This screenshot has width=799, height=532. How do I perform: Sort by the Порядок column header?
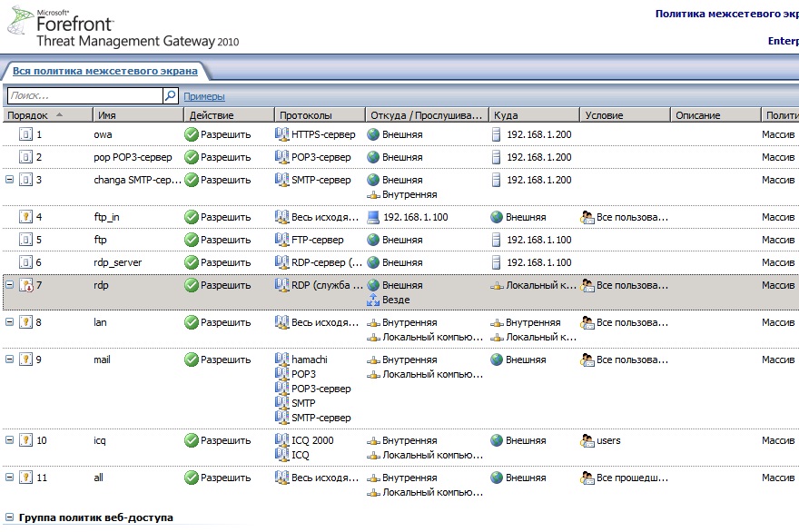[48, 115]
